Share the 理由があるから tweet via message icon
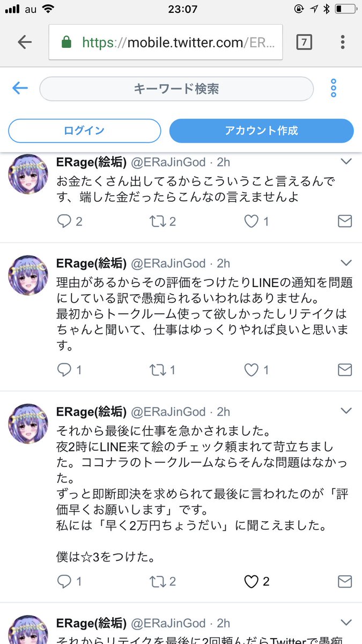The width and height of the screenshot is (362, 644). [x=345, y=370]
